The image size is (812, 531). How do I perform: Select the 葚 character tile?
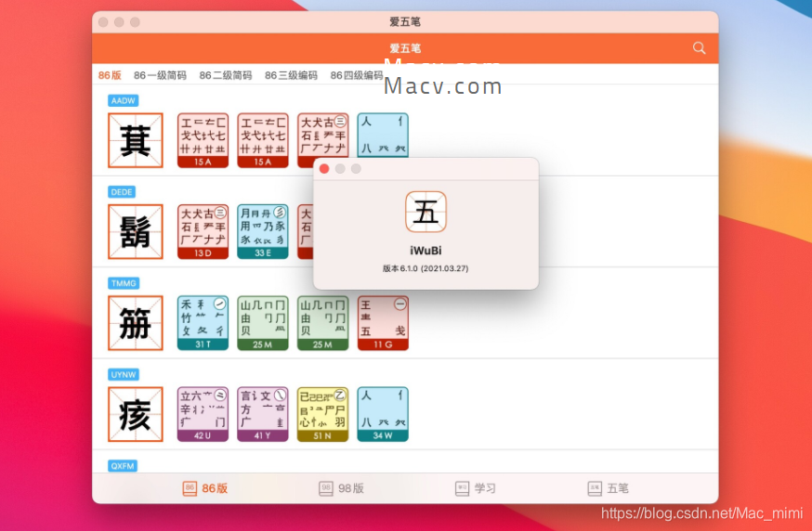136,140
